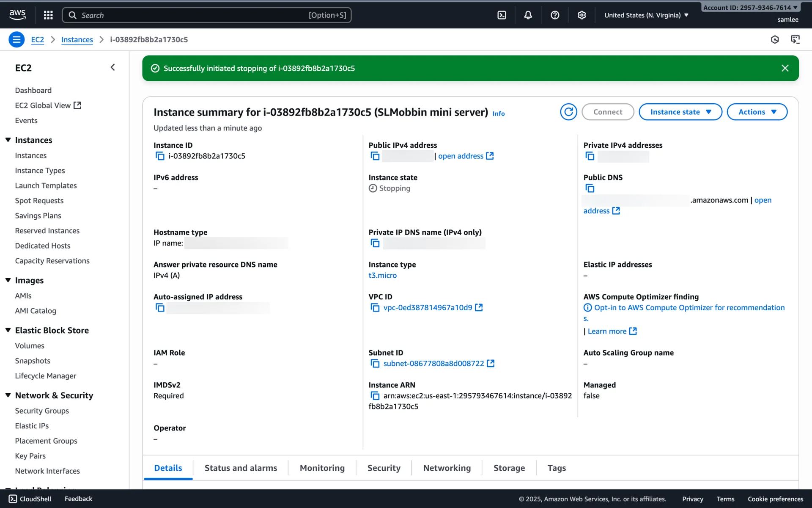Open the t3.micro instance type link
Viewport: 812px width, 508px height.
pos(382,276)
